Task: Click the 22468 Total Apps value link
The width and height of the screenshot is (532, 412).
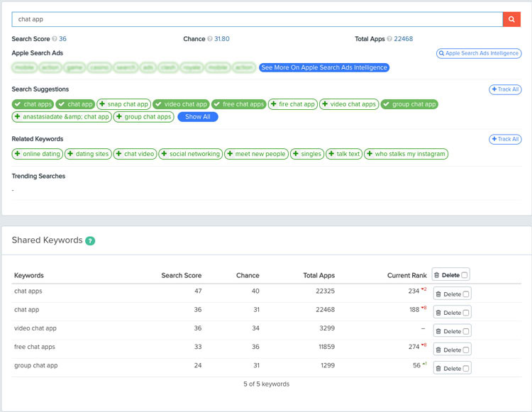Action: click(404, 39)
